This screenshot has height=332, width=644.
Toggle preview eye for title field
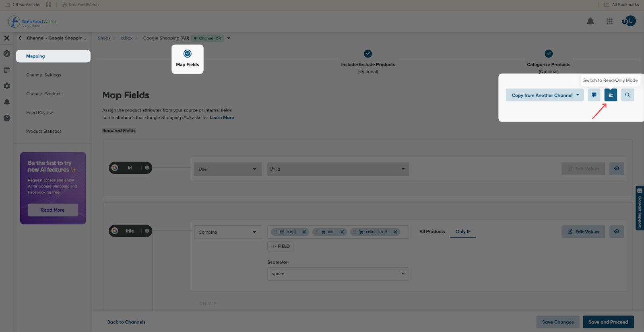(616, 232)
